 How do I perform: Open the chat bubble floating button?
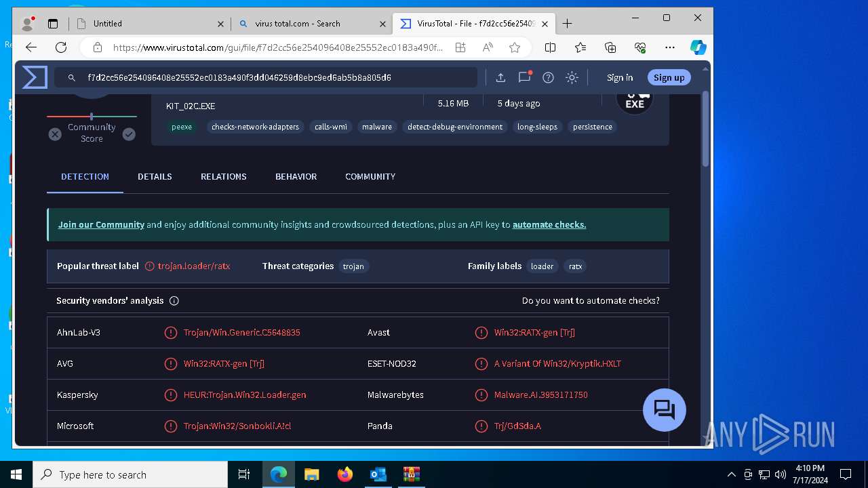click(x=664, y=410)
